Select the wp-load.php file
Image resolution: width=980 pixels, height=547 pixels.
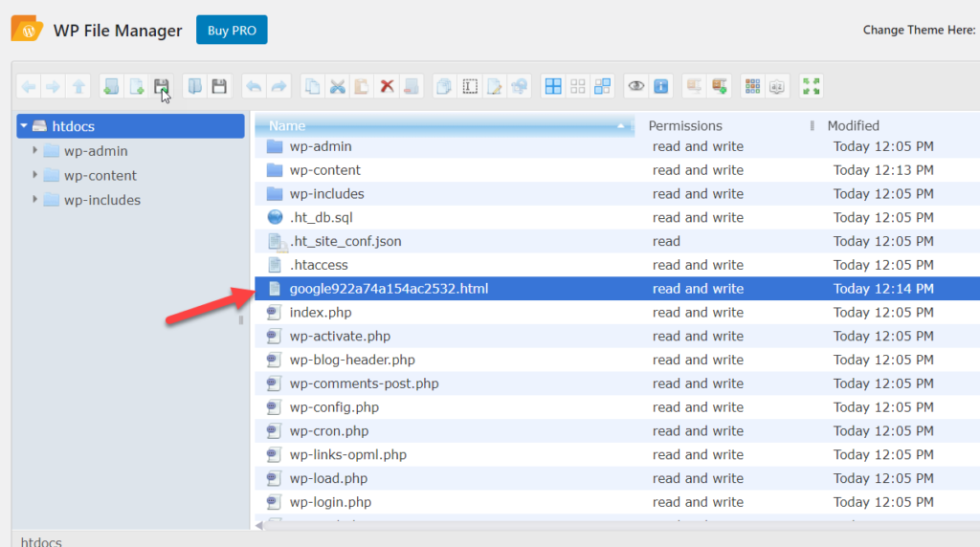coord(617,478)
